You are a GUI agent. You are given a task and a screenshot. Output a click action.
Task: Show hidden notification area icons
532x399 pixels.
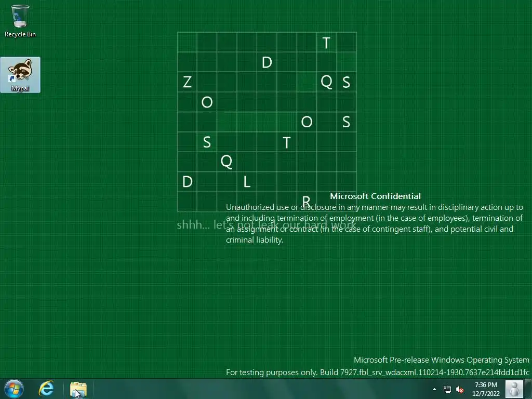click(434, 389)
